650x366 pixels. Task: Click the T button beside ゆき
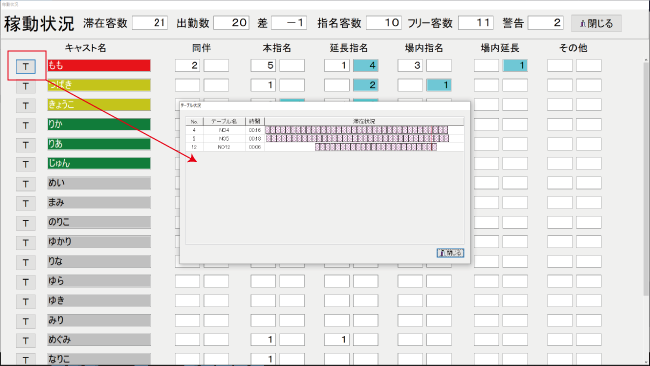point(26,301)
